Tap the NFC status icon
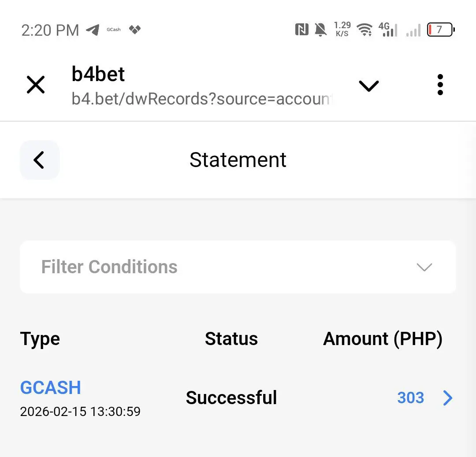The image size is (476, 457). 302,30
